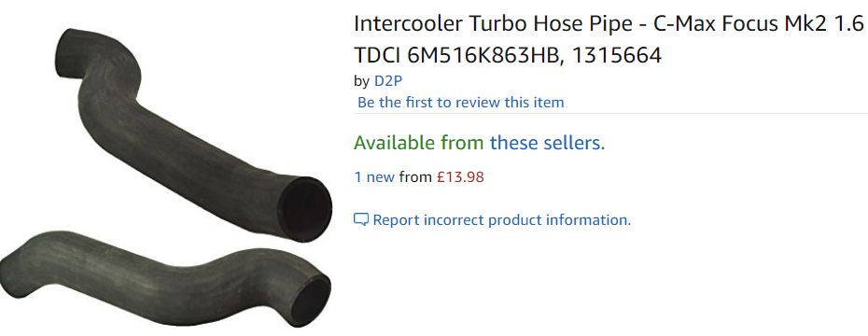Click 'from' between '1 new' and price
868x336 pixels.
(x=415, y=177)
